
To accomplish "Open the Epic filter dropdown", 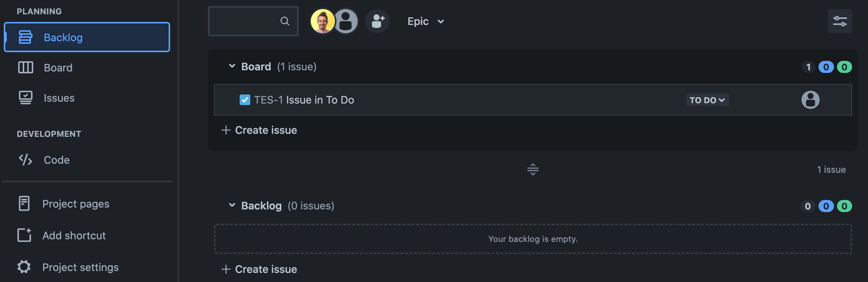I will click(x=426, y=21).
